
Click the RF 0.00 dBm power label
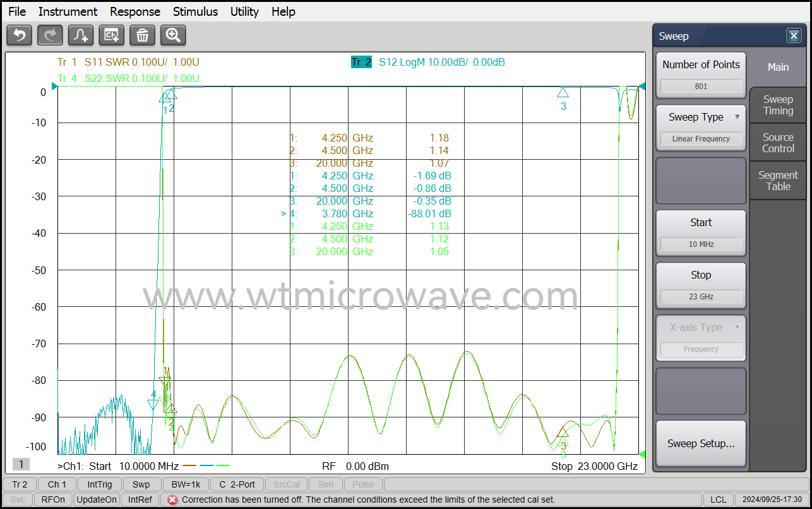click(355, 466)
